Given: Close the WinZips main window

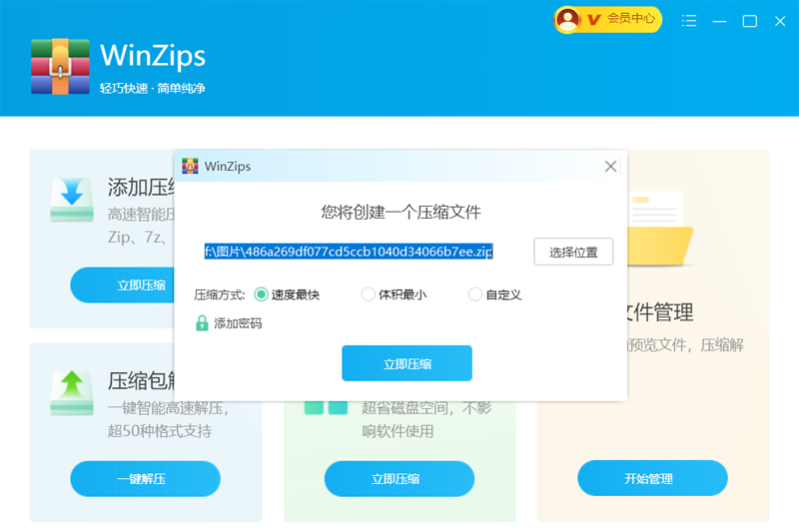Looking at the screenshot, I should pyautogui.click(x=780, y=21).
